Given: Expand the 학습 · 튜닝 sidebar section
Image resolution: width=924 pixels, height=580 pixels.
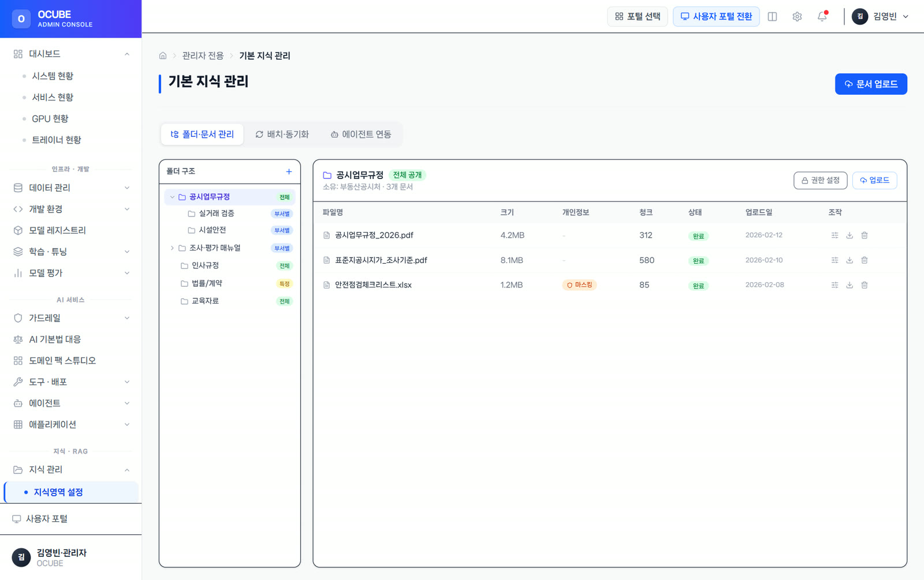Looking at the screenshot, I should coord(127,252).
